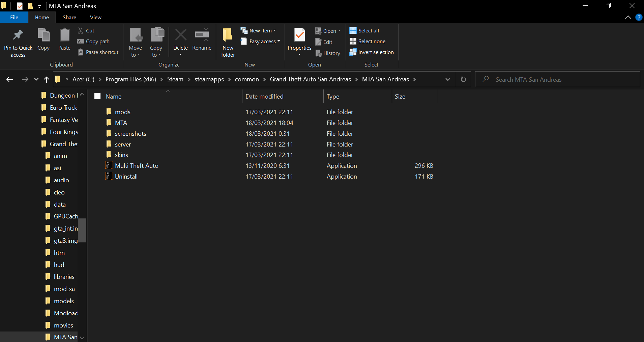Open recent locations dropdown arrow
This screenshot has width=644, height=342.
(36, 79)
